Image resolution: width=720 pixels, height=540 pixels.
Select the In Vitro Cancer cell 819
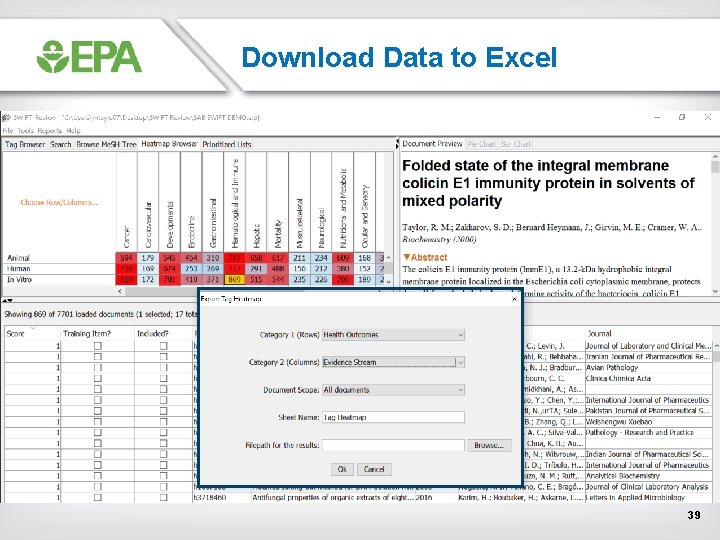tap(126, 279)
